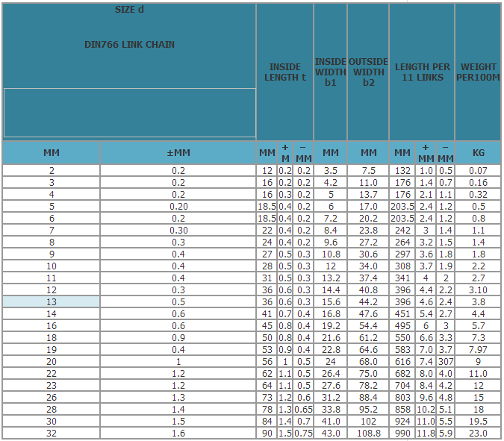Image resolution: width=504 pixels, height=441 pixels.
Task: Click the 11.8 plus-tolerance in size 32 row
Action: pos(426,433)
